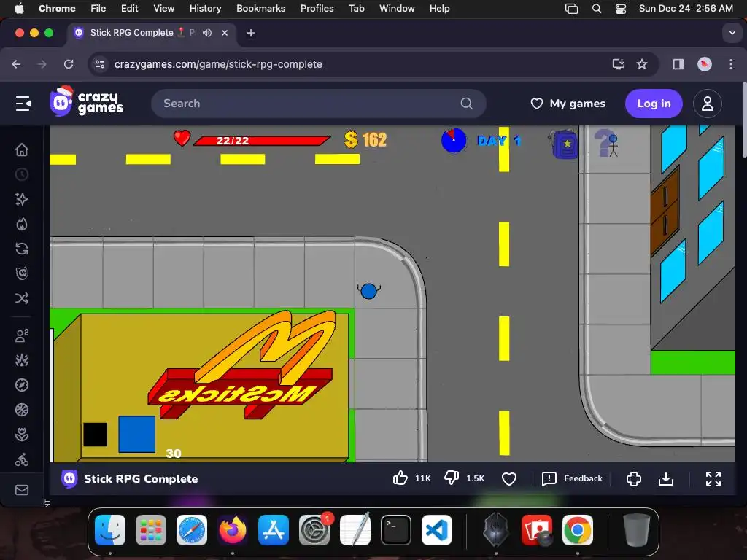This screenshot has height=560, width=747.
Task: Click the blue stick player character
Action: (x=368, y=291)
